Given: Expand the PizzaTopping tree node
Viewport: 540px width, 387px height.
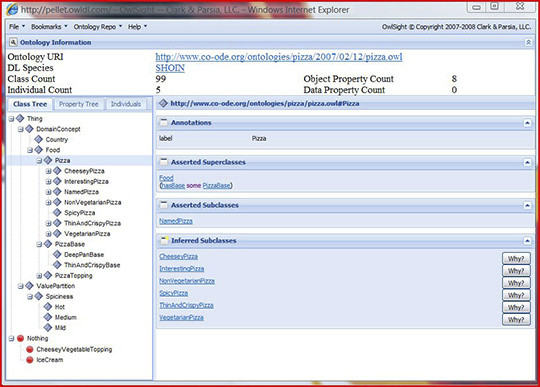Looking at the screenshot, I should point(39,276).
